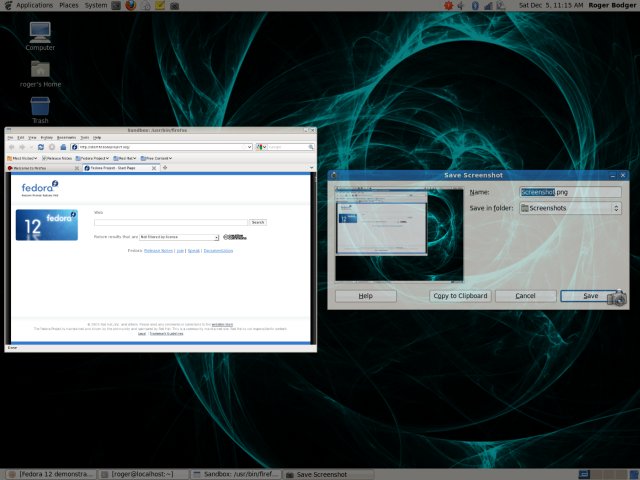Open the Places menu
Screen dimensions: 640x480
(x=69, y=6)
